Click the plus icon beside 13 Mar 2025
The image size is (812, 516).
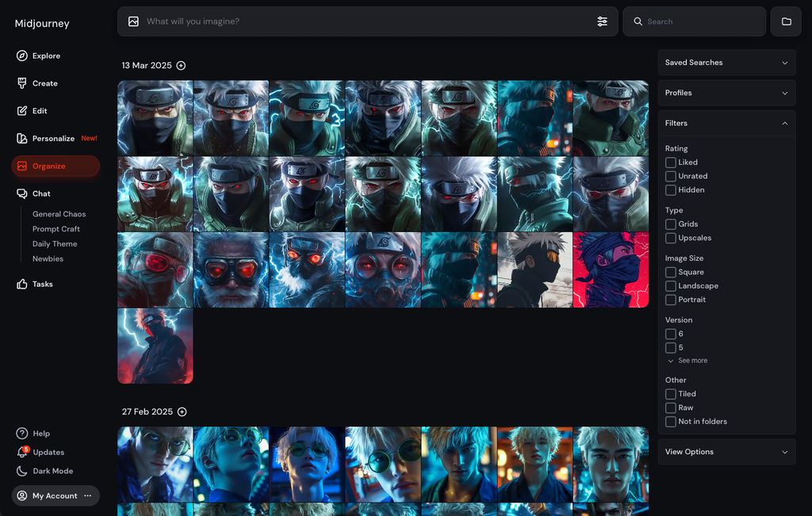click(181, 66)
